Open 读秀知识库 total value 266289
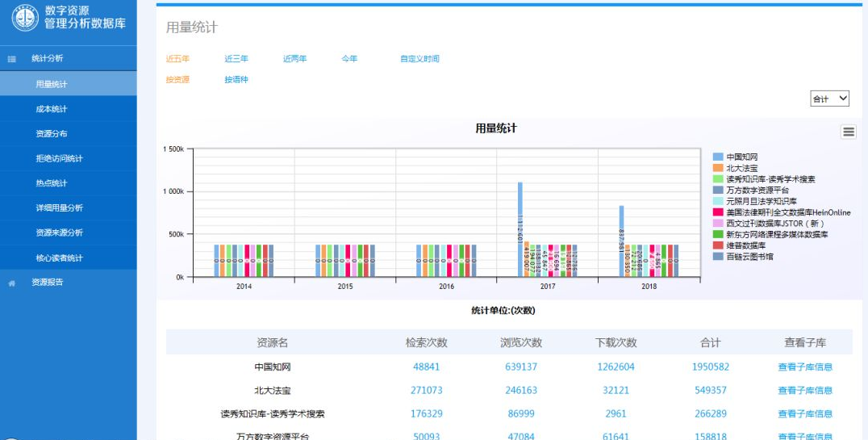868x440 pixels. coord(711,413)
